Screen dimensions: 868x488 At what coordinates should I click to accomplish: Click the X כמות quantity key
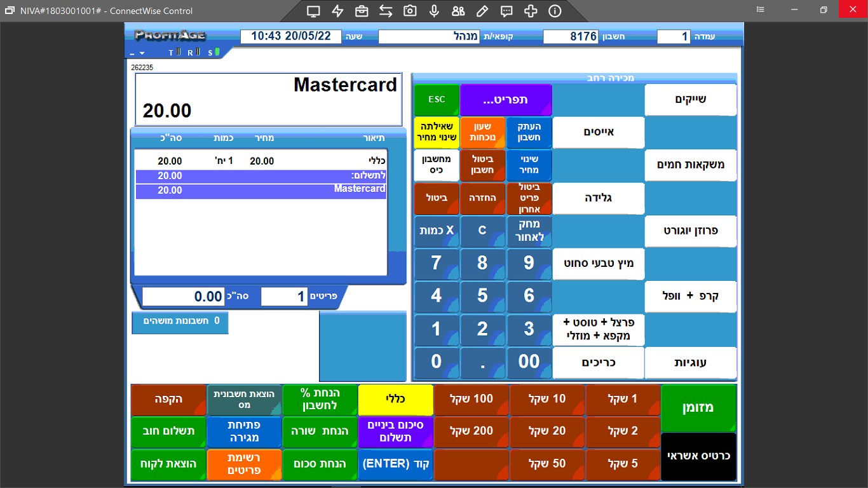tap(437, 231)
